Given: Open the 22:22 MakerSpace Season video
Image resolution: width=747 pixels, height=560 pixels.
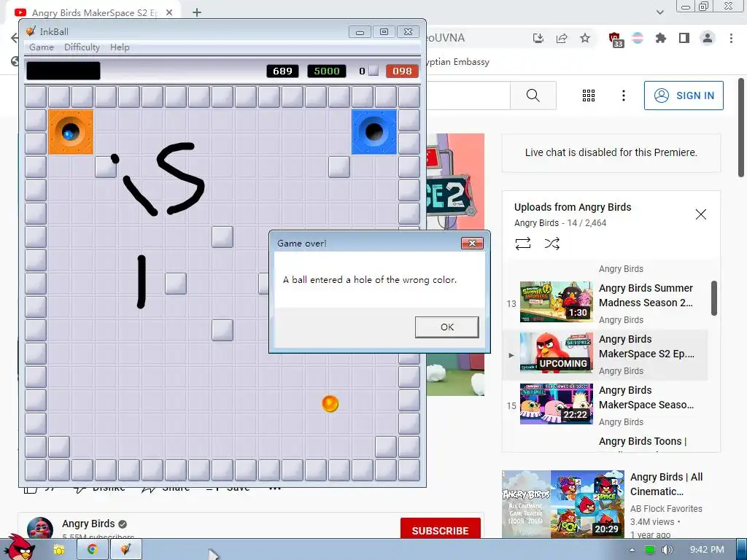Looking at the screenshot, I should 557,404.
